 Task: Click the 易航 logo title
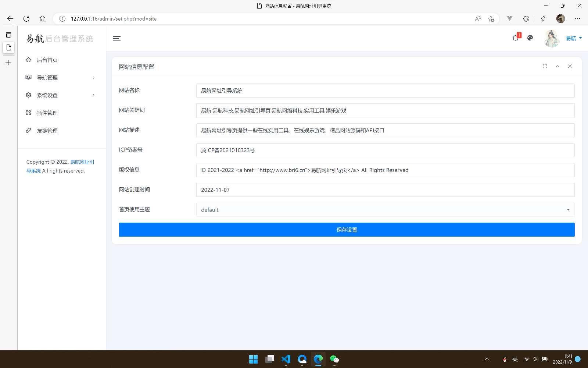[60, 39]
